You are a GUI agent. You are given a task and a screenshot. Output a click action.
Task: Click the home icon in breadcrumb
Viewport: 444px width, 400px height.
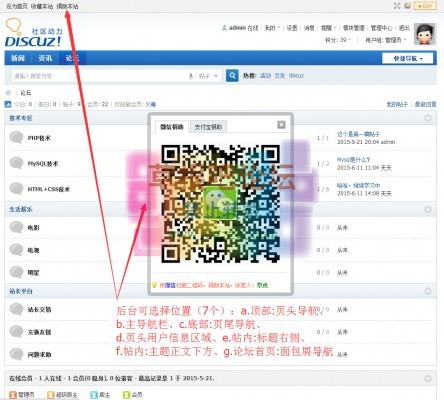click(8, 93)
